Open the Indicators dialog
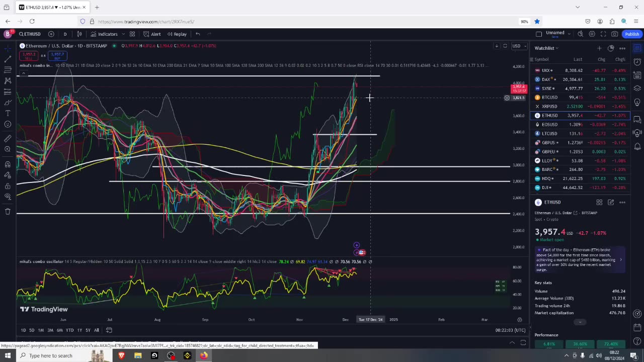 104,34
